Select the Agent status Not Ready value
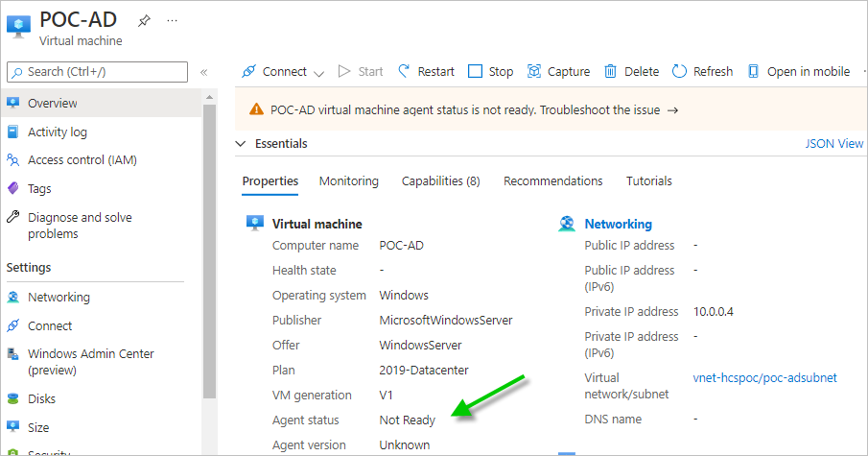The width and height of the screenshot is (868, 456). pyautogui.click(x=408, y=420)
